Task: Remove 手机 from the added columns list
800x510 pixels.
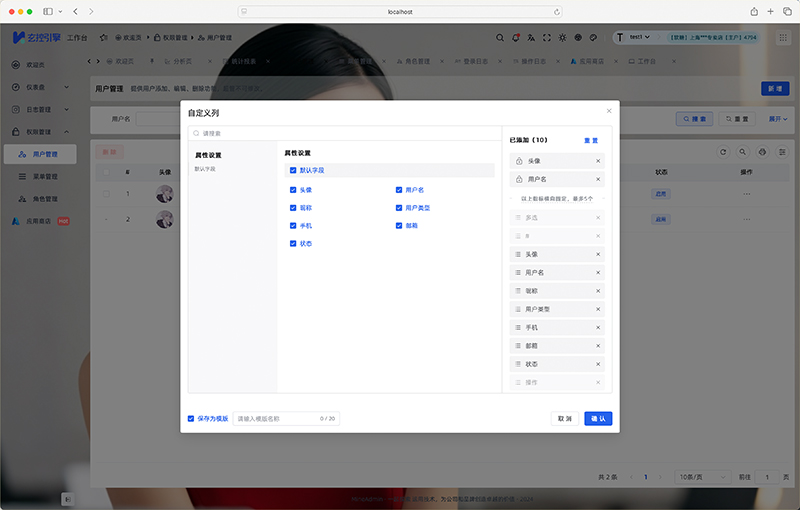Action: coord(598,328)
